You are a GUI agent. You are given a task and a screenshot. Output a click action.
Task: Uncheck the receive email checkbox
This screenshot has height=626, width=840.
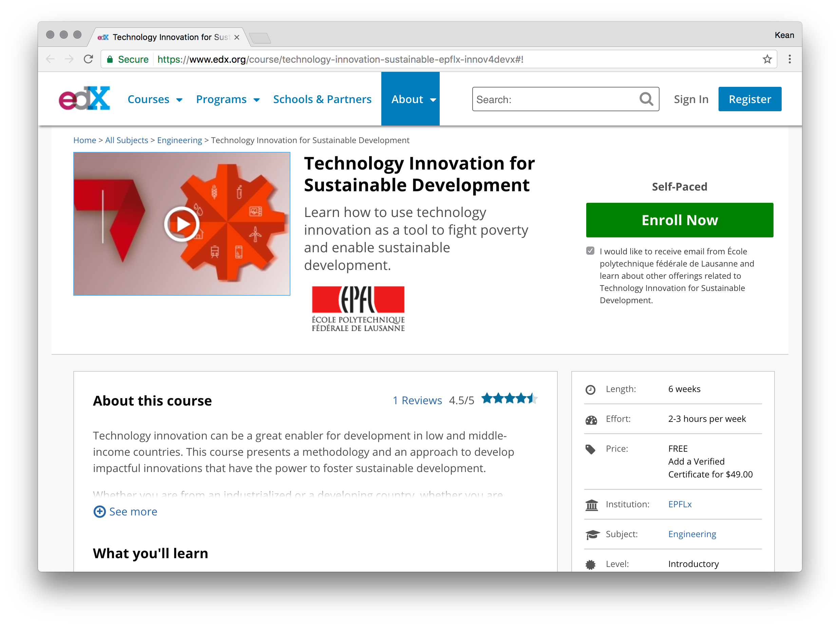590,251
